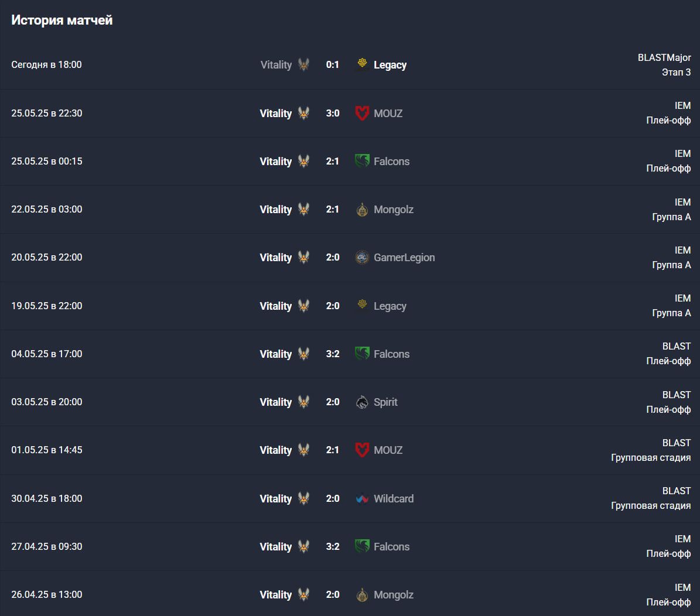
Task: Click the Spirit team name link
Action: pyautogui.click(x=385, y=402)
